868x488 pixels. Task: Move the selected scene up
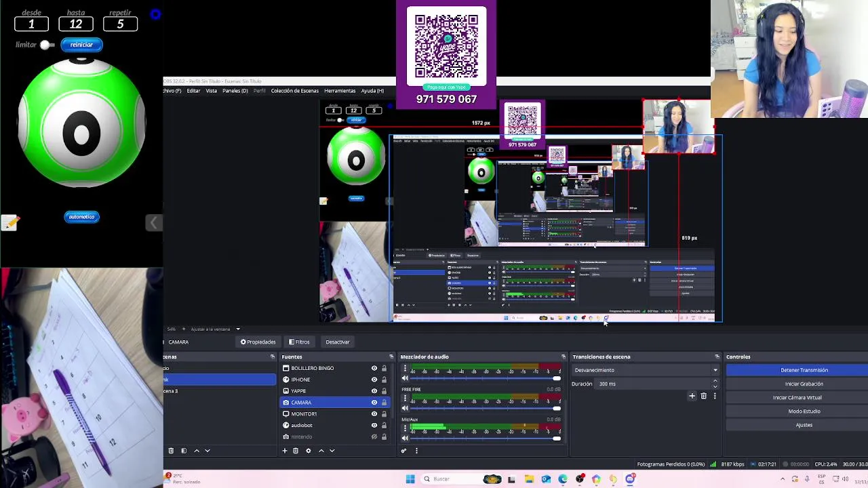point(197,451)
